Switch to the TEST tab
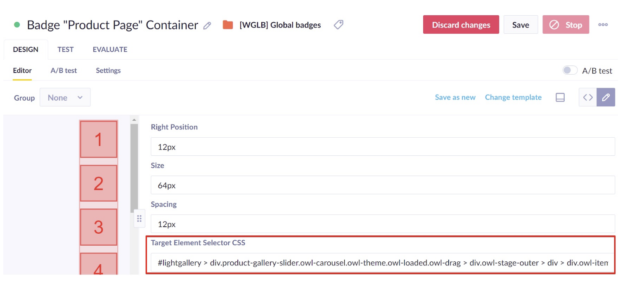644x291 pixels. pyautogui.click(x=65, y=49)
